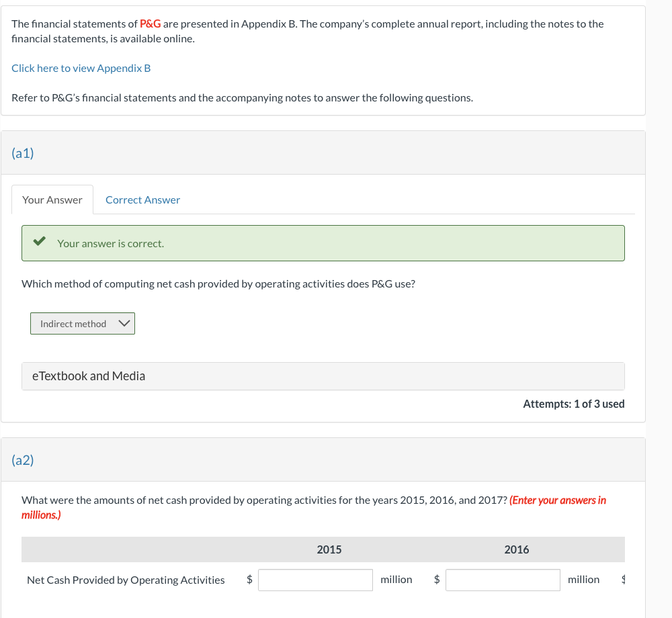Click the green checkmark correct icon

tap(38, 242)
